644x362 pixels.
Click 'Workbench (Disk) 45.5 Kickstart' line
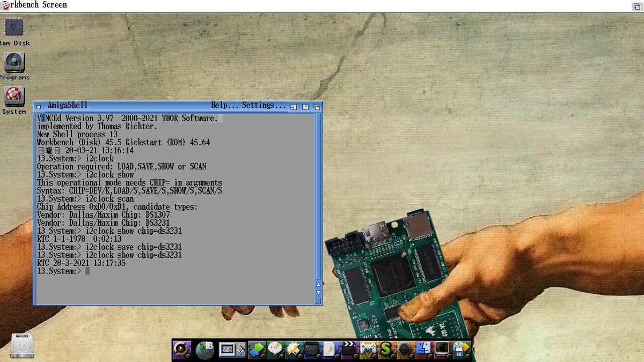point(123,143)
